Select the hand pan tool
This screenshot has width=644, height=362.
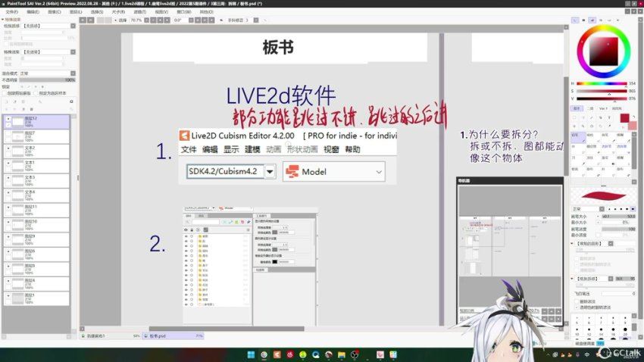tap(600, 126)
